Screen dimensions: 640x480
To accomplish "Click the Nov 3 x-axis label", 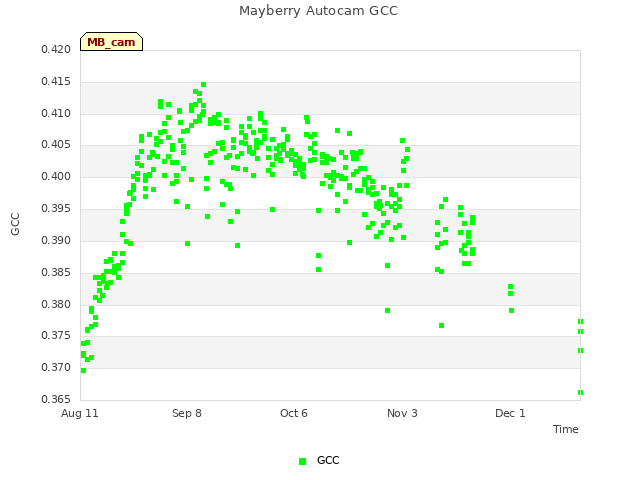I will [402, 413].
